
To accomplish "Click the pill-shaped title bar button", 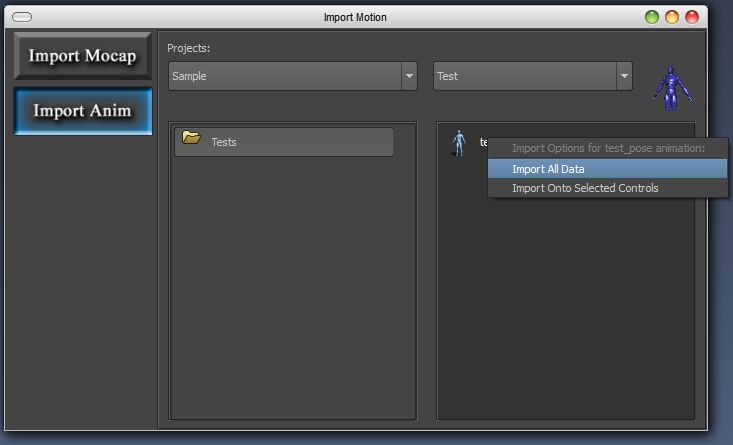I will (22, 17).
